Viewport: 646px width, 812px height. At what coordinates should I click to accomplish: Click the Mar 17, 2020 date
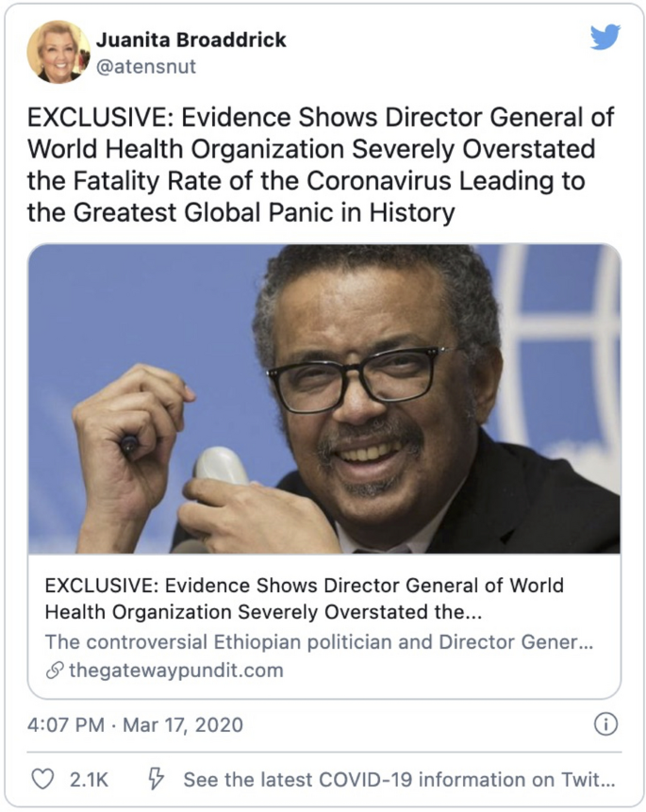[183, 724]
